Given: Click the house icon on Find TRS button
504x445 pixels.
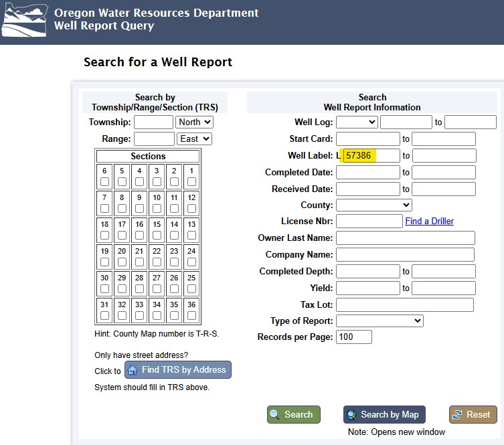Looking at the screenshot, I should click(x=133, y=370).
